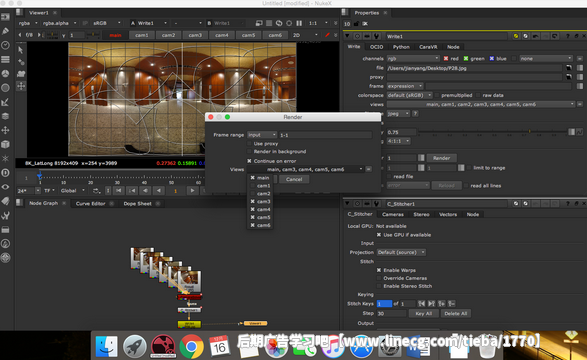Image resolution: width=587 pixels, height=360 pixels.
Task: Open the file type jpeg dropdown
Action: [398, 113]
